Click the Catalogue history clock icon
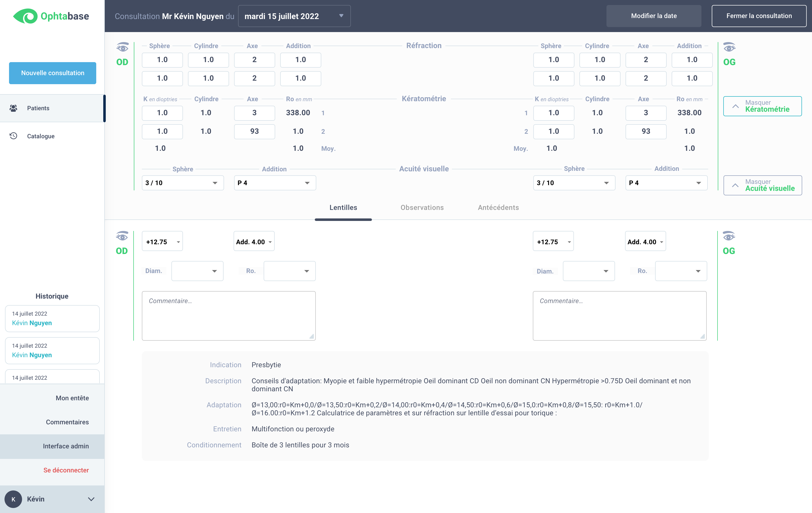The width and height of the screenshot is (812, 513). 14,136
